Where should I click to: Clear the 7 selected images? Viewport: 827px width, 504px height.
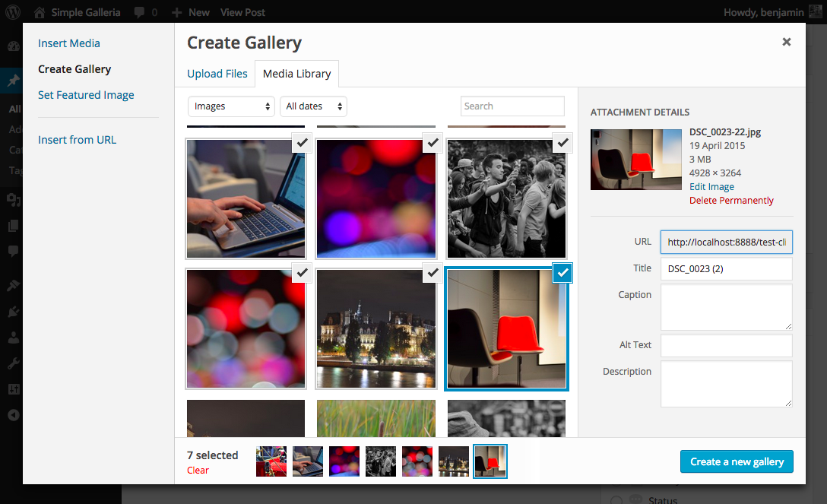pyautogui.click(x=198, y=471)
